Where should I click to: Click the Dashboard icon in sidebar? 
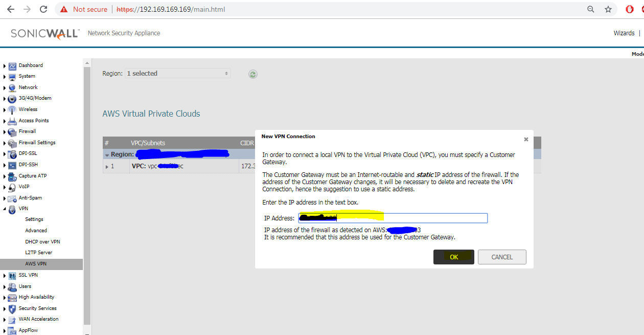pos(12,65)
